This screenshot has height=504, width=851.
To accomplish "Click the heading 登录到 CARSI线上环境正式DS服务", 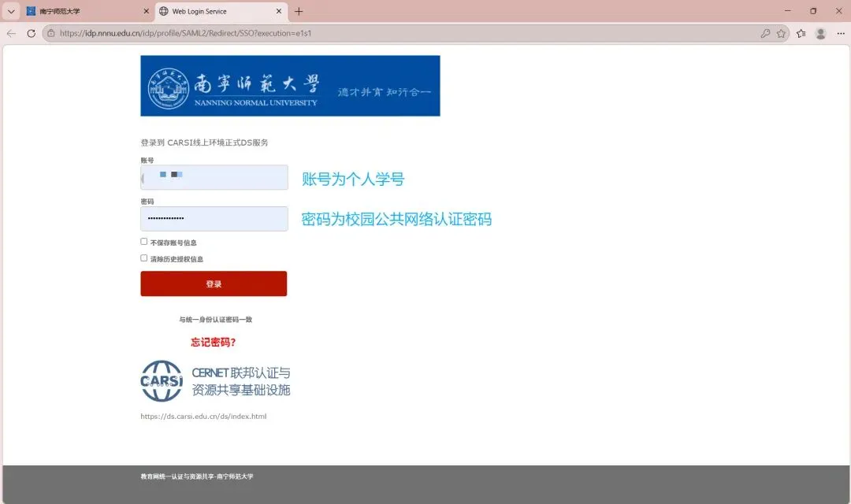I will 204,143.
